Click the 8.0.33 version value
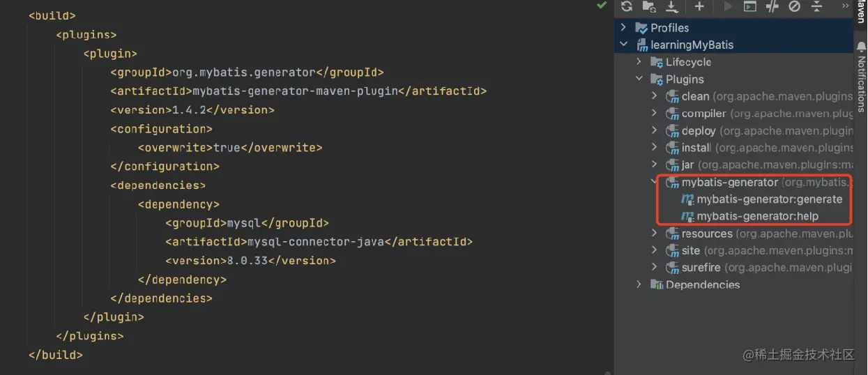Image resolution: width=868 pixels, height=375 pixels. (x=247, y=261)
